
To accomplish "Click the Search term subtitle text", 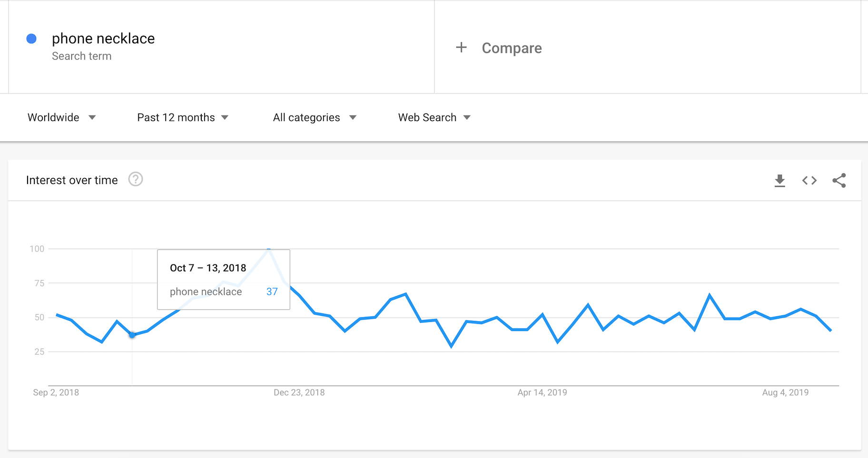I will (x=81, y=56).
